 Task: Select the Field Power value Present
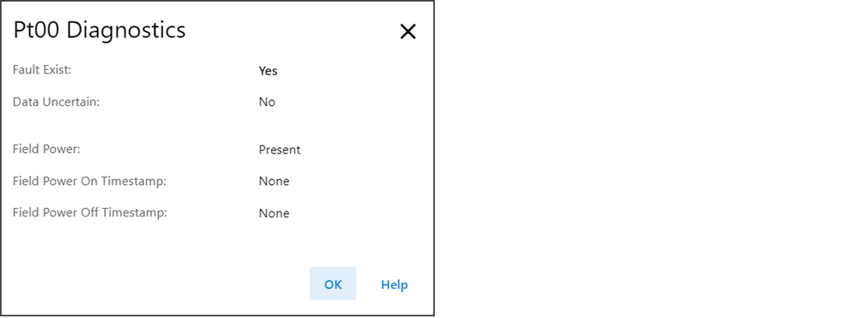pyautogui.click(x=279, y=150)
